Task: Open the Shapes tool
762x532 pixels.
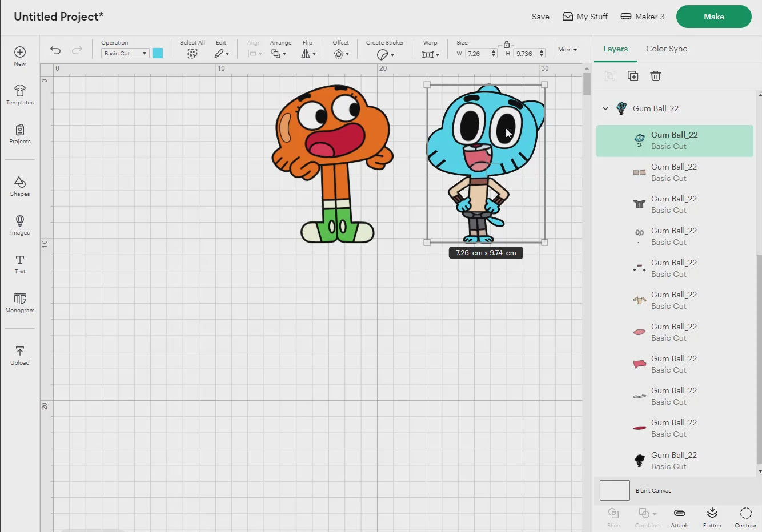Action: pyautogui.click(x=20, y=186)
